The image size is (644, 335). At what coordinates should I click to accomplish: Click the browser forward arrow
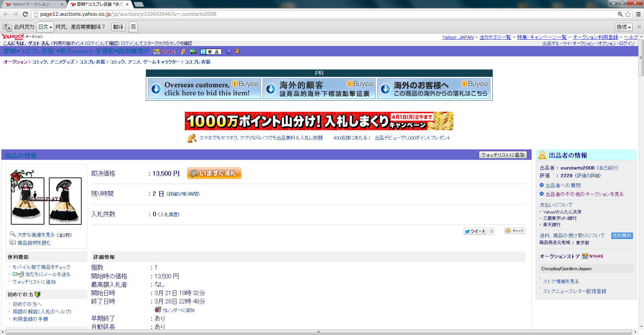(x=15, y=14)
